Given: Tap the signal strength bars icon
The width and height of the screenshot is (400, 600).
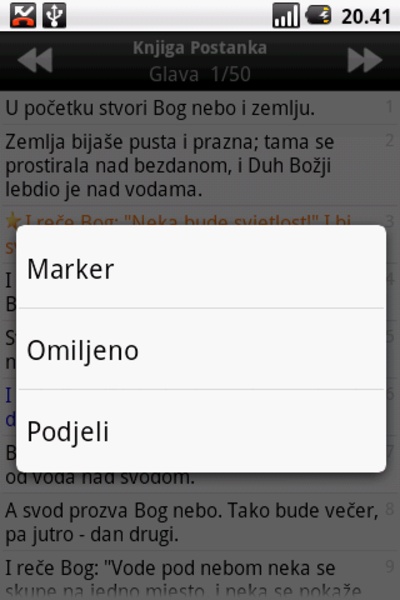Looking at the screenshot, I should tap(286, 15).
